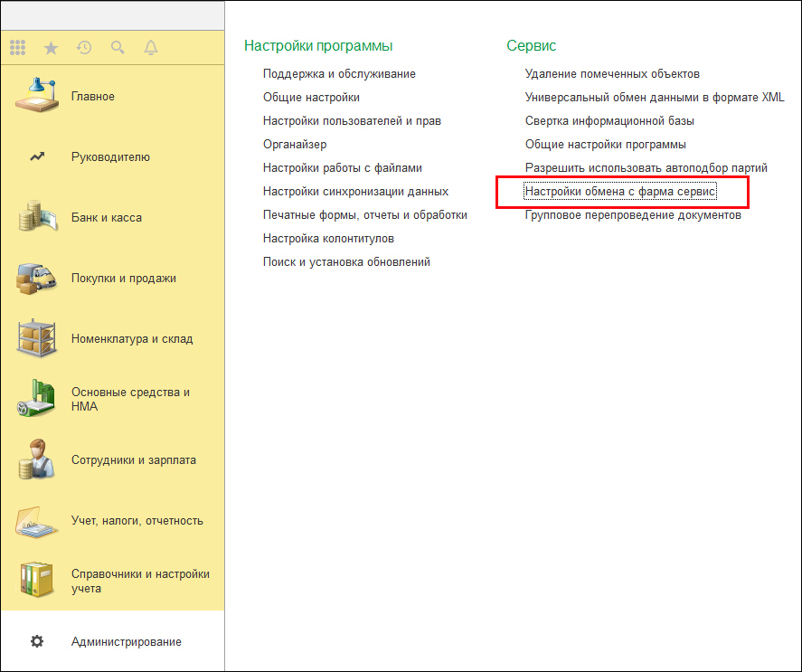Open Поиск и установка обновлений
The height and width of the screenshot is (672, 802).
pos(346,262)
